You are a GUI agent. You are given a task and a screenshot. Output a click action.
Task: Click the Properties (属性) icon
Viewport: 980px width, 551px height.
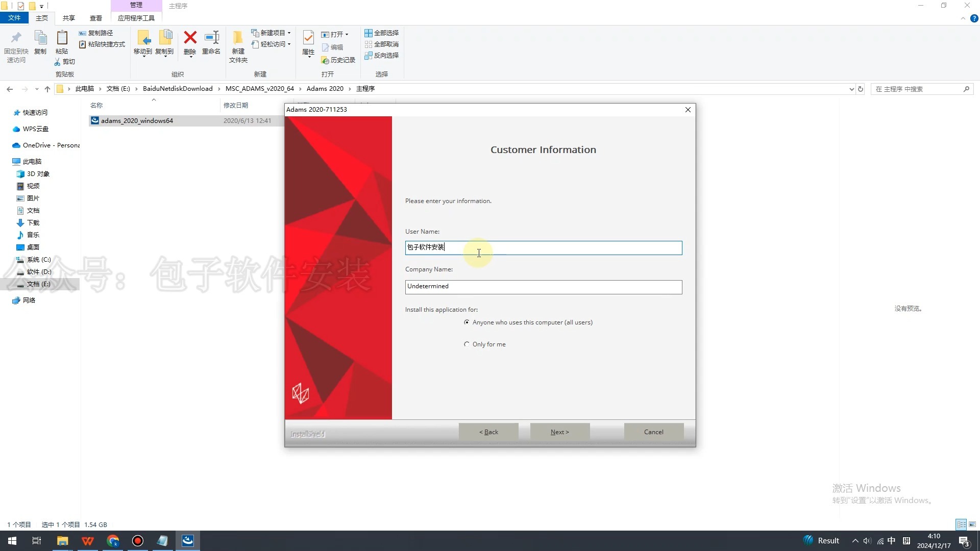[308, 38]
